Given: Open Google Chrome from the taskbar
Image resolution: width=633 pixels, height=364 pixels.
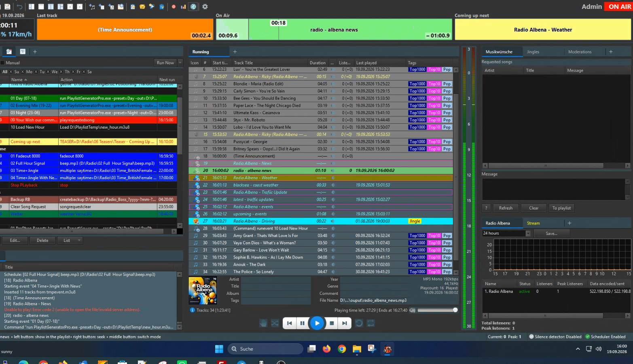Looking at the screenshot, I should coord(342,349).
